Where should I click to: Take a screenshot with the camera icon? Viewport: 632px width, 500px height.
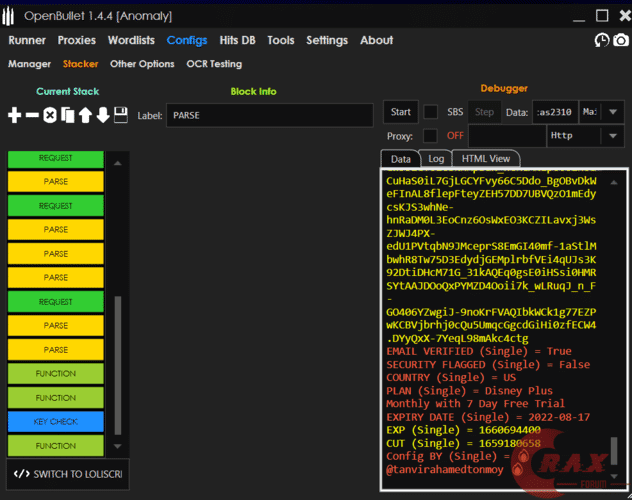621,40
